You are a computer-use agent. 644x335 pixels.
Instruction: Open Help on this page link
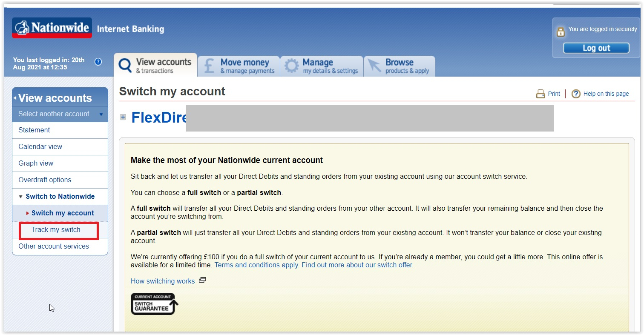pyautogui.click(x=606, y=94)
